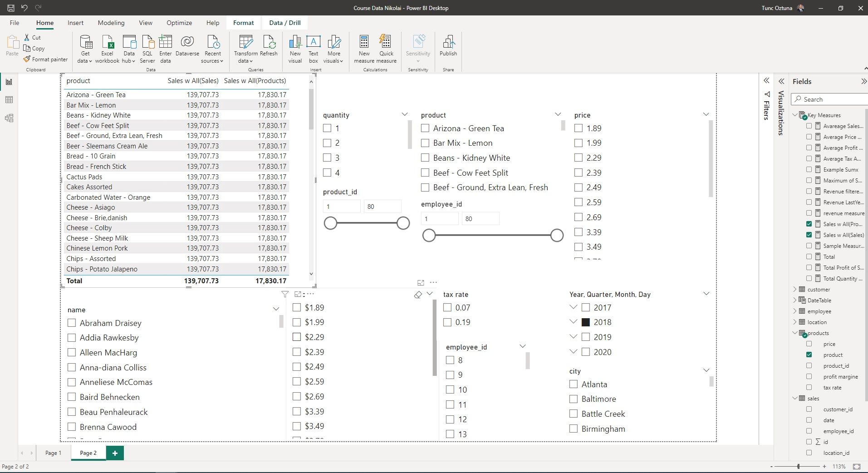Click product_id slider left handle
This screenshot has width=868, height=473.
click(x=331, y=223)
